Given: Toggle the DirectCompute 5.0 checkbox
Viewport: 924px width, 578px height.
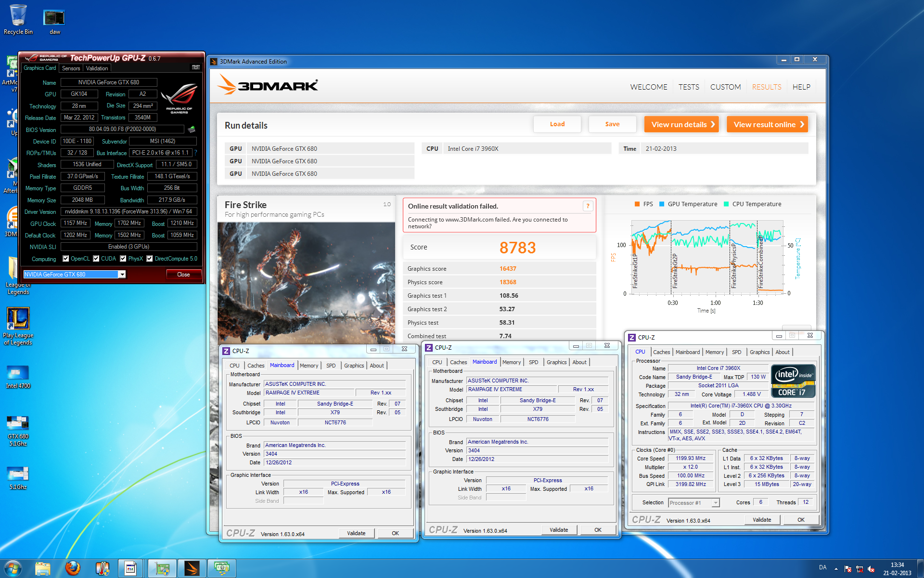Looking at the screenshot, I should click(x=150, y=259).
